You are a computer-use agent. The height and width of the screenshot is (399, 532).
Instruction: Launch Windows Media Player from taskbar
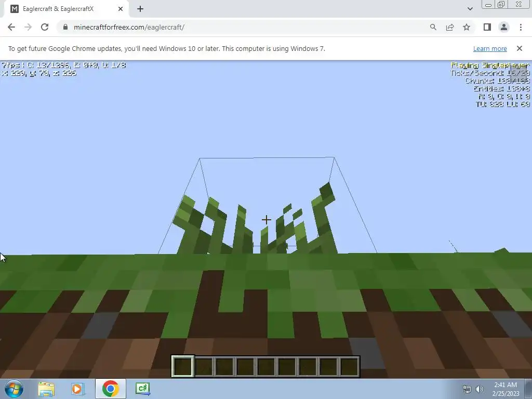point(77,389)
